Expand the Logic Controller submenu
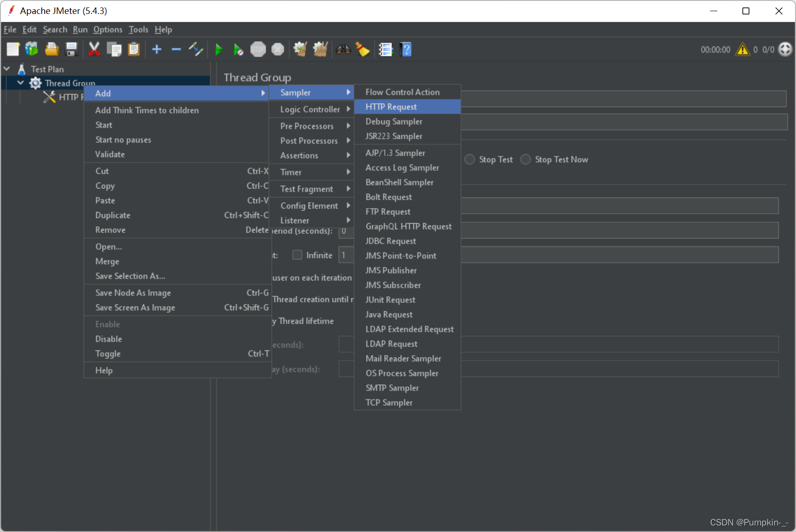This screenshot has height=532, width=796. pyautogui.click(x=311, y=109)
